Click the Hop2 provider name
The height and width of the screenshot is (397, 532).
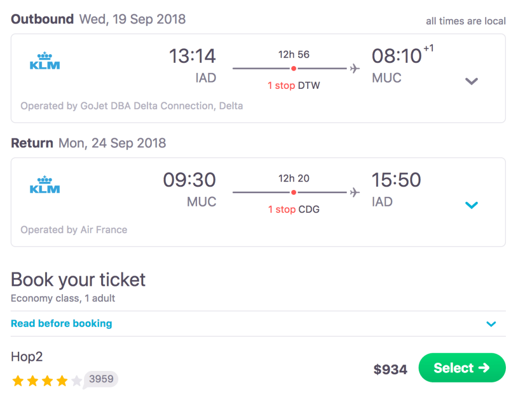(x=27, y=357)
